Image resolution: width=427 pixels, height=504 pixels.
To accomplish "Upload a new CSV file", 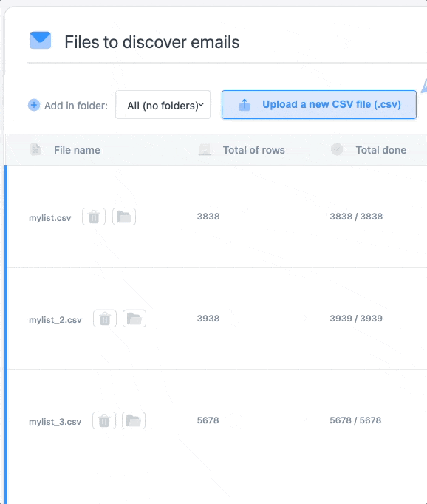I will 319,105.
